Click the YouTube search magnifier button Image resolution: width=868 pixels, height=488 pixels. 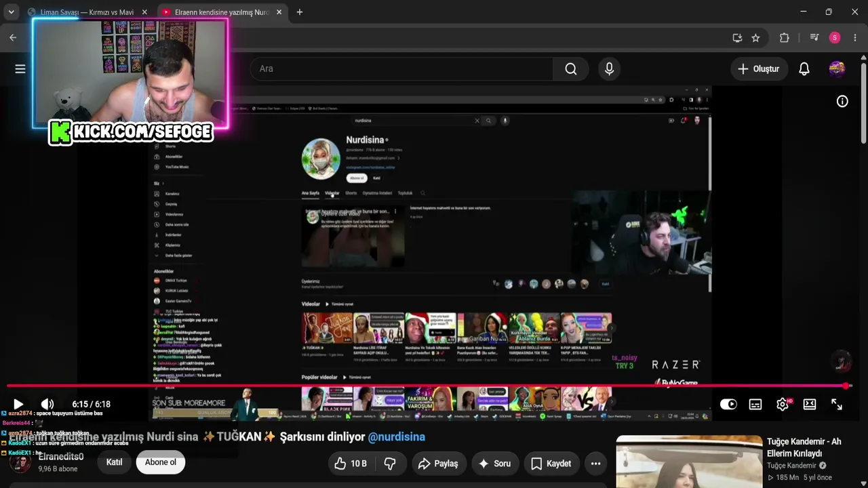(x=571, y=68)
